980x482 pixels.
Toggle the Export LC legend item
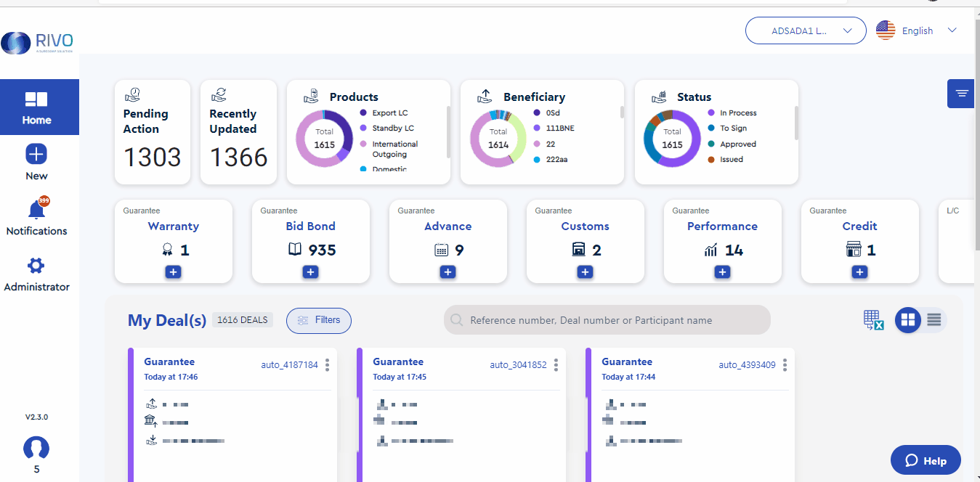coord(384,113)
